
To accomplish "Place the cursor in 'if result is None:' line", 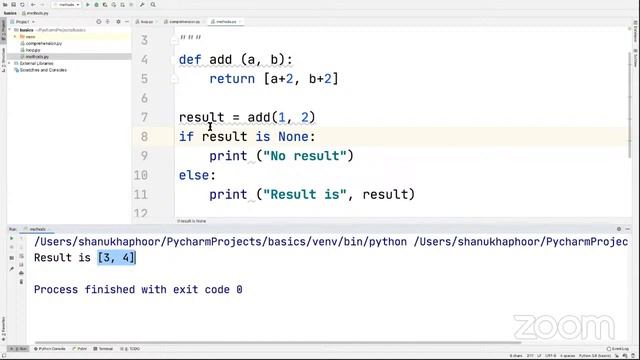I will (x=247, y=136).
